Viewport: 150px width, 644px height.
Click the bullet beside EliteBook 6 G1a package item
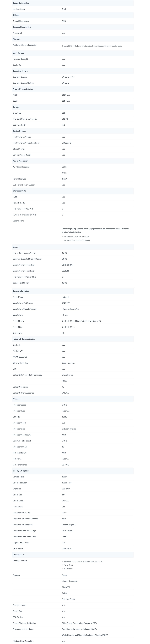click(x=62, y=562)
